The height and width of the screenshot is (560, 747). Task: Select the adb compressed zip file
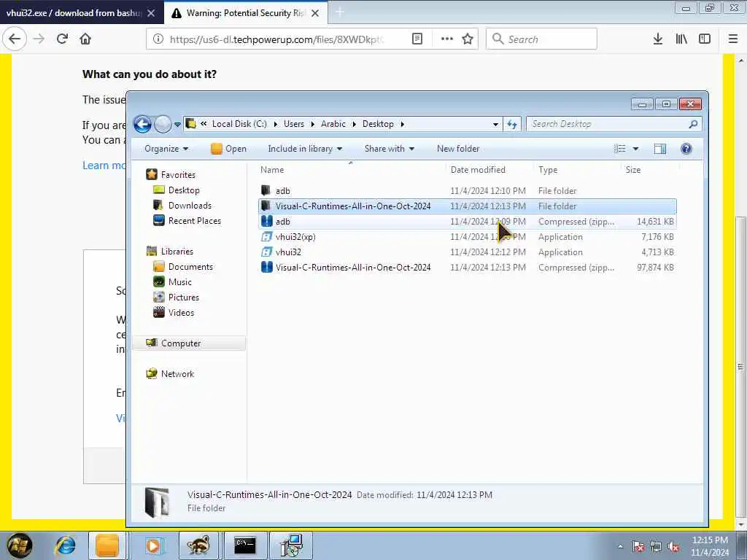(468, 222)
